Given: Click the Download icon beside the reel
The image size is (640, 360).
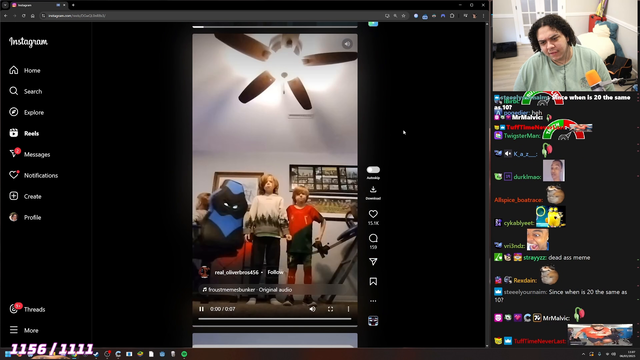Looking at the screenshot, I should pyautogui.click(x=373, y=190).
